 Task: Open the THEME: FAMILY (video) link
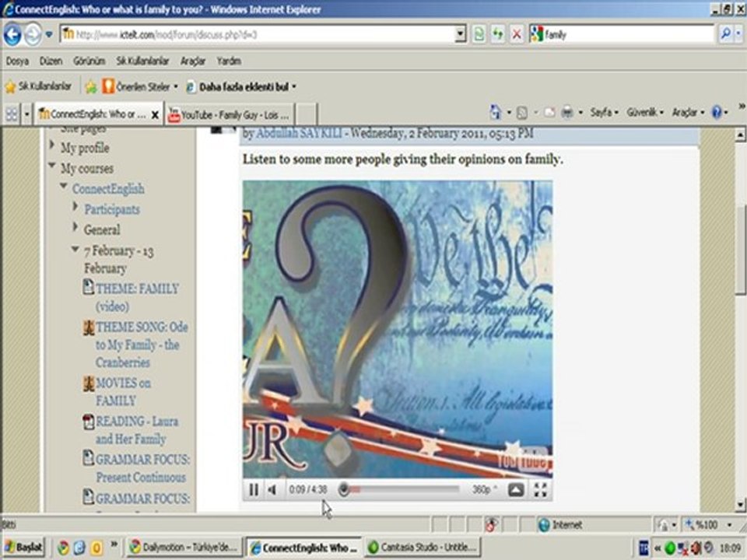[137, 297]
